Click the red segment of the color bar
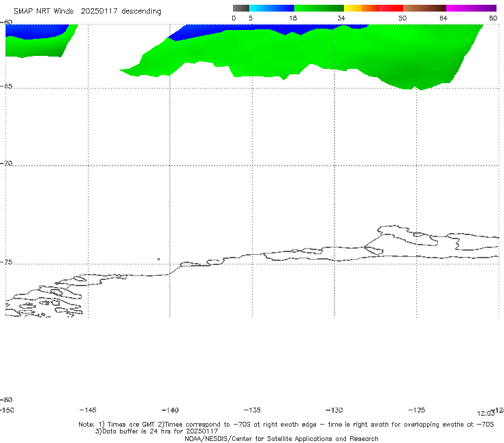 [x=391, y=8]
